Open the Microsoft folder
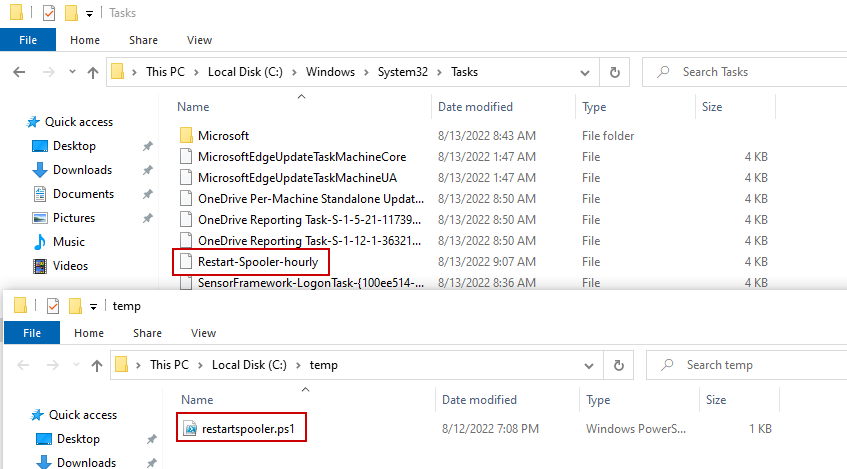 tap(223, 135)
